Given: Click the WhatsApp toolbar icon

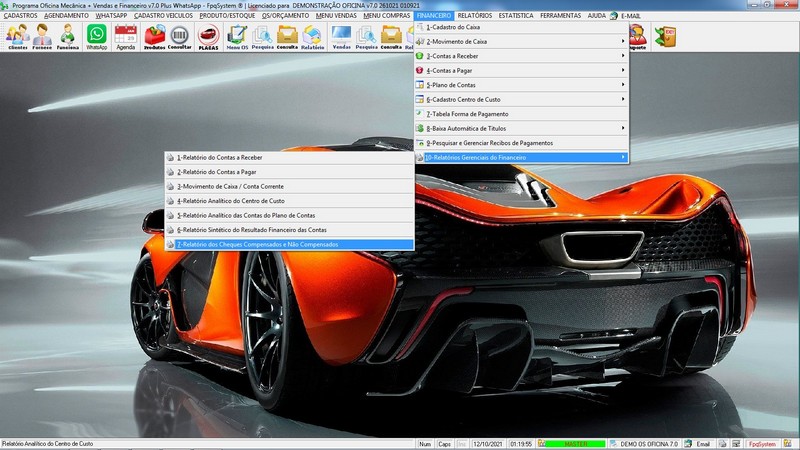Looking at the screenshot, I should (96, 37).
